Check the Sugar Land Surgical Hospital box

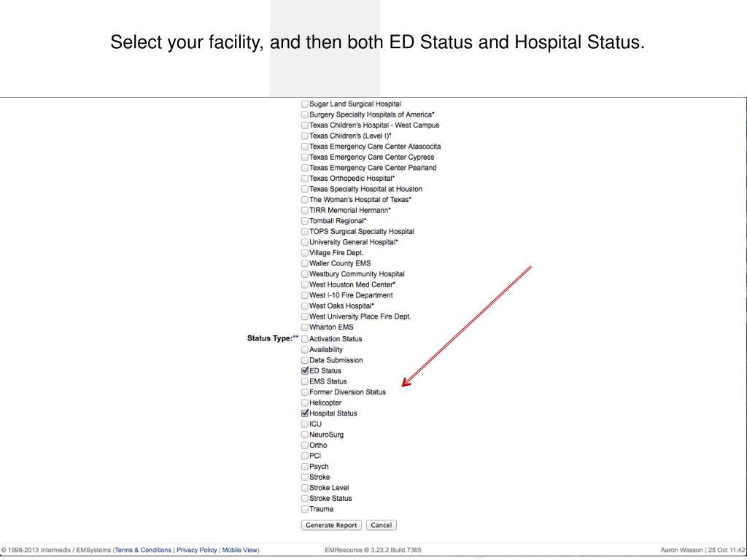(305, 104)
